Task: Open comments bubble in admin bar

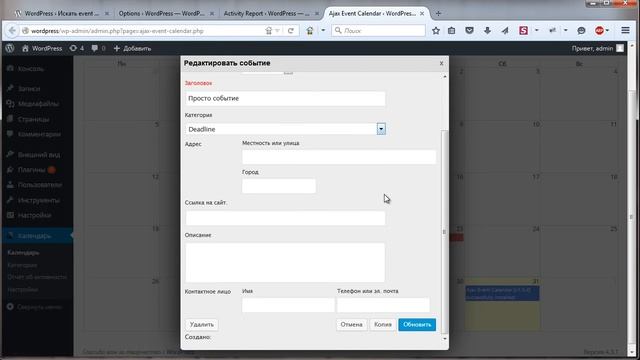Action: pos(98,48)
